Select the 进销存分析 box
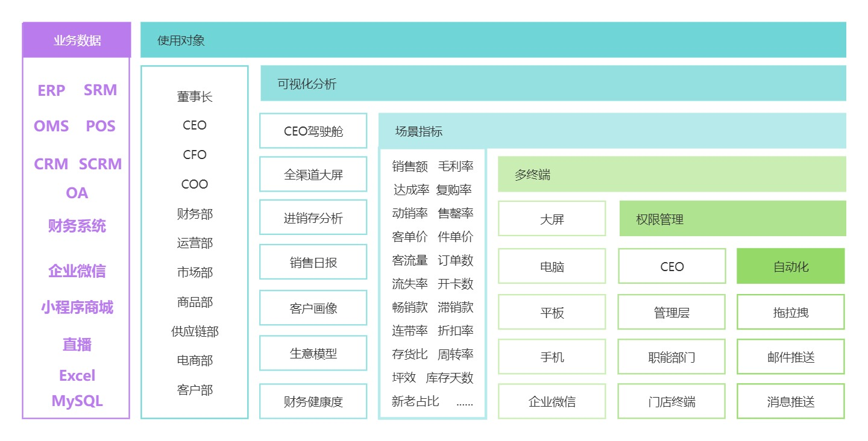The height and width of the screenshot is (441, 868). pyautogui.click(x=313, y=217)
